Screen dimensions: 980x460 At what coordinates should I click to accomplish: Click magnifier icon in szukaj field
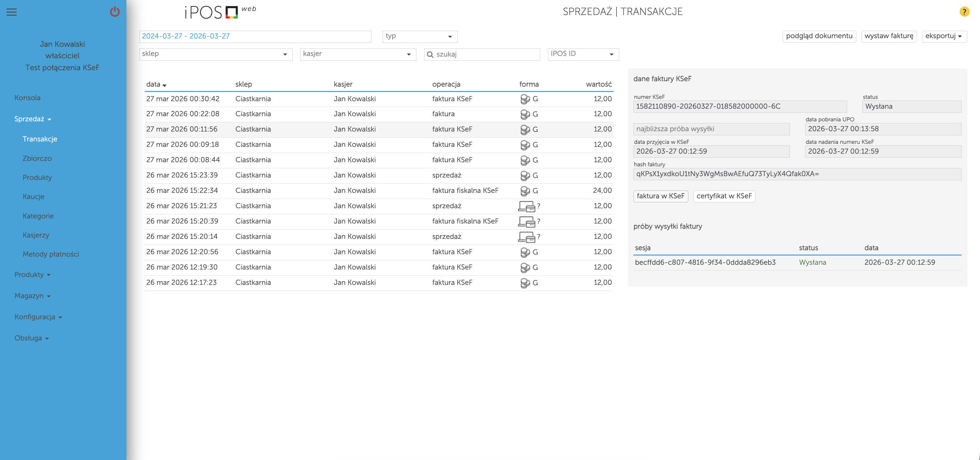point(430,55)
